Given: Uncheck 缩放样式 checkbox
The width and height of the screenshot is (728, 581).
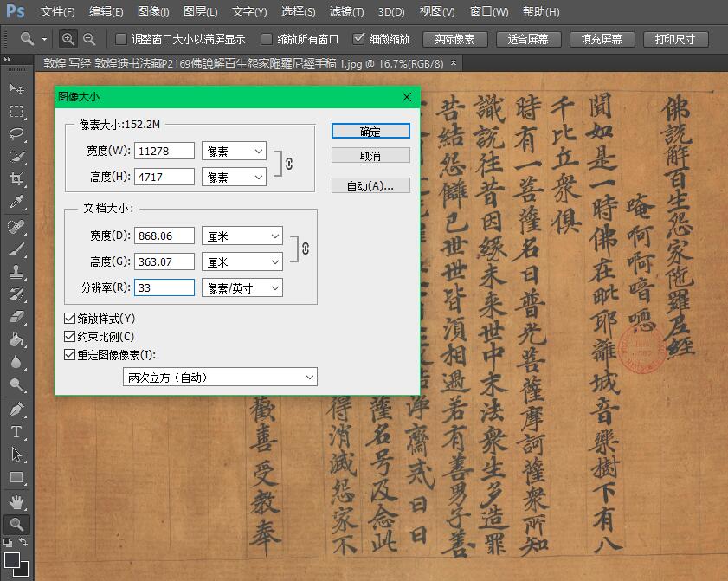Looking at the screenshot, I should tap(69, 319).
